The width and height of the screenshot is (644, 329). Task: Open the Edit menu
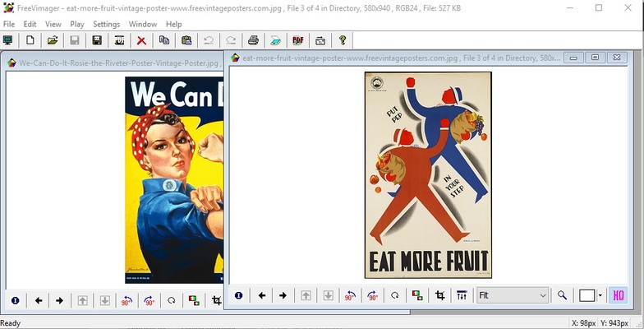point(30,25)
